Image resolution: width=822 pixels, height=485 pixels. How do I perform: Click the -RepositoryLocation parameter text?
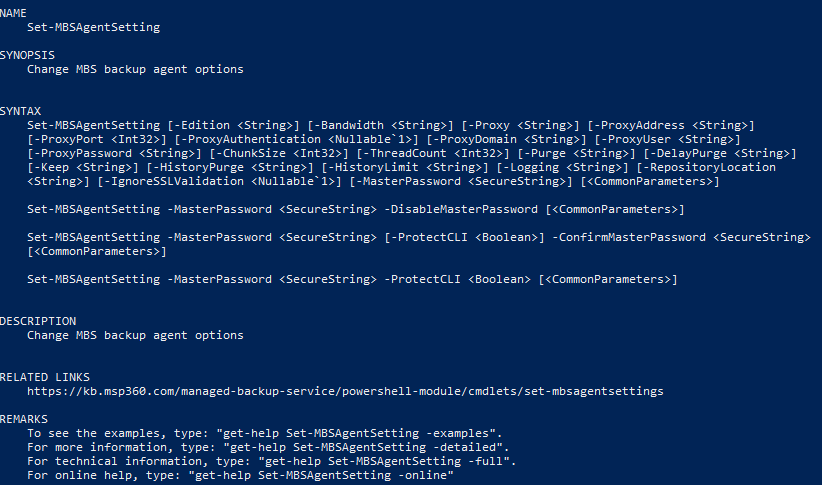709,167
